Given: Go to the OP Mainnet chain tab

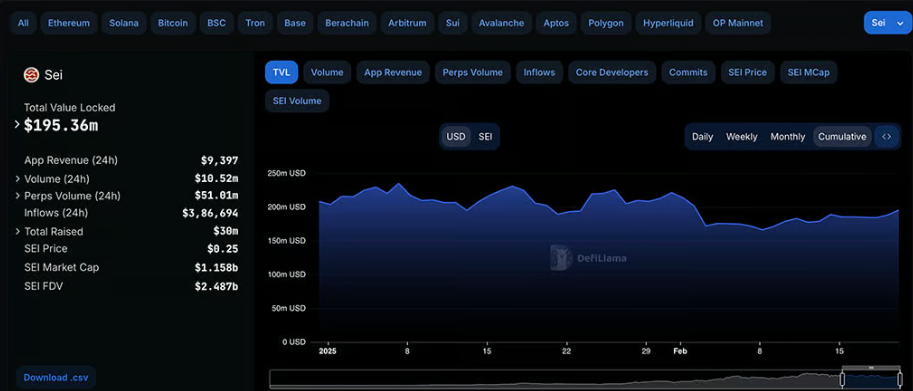Looking at the screenshot, I should tap(738, 23).
